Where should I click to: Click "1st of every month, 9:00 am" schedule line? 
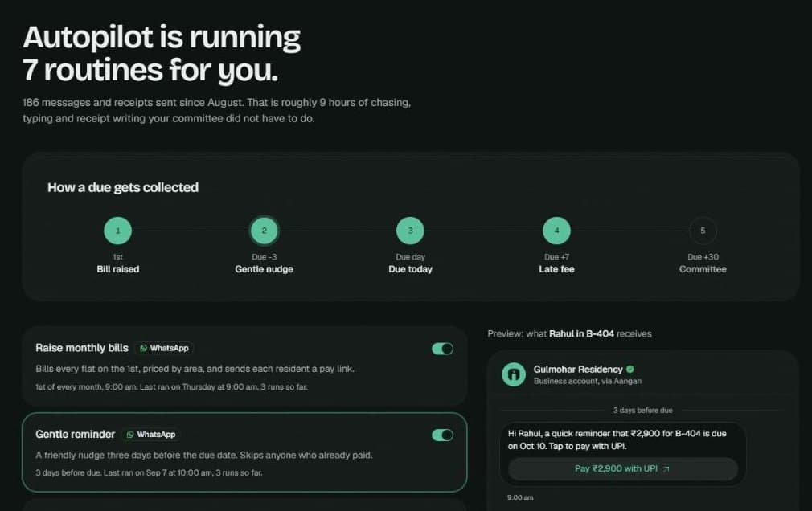[x=171, y=386]
